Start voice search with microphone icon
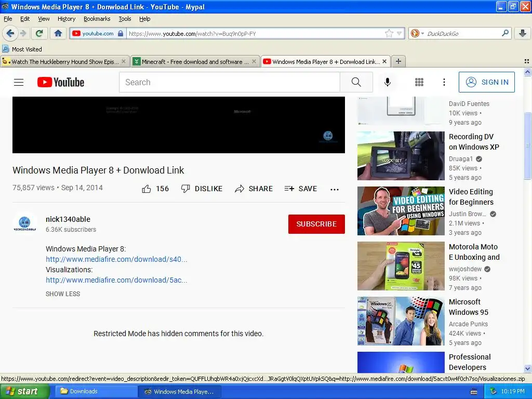 pos(388,82)
